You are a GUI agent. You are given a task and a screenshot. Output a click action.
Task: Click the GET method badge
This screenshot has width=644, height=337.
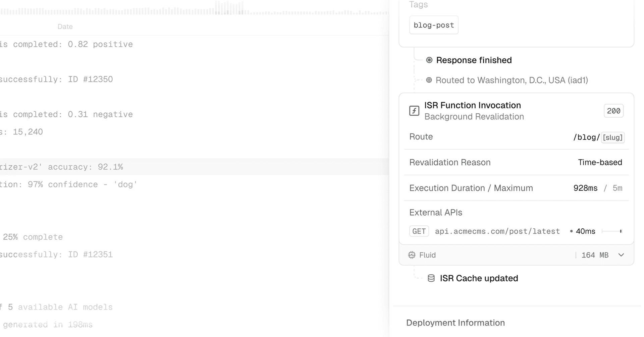coord(419,231)
